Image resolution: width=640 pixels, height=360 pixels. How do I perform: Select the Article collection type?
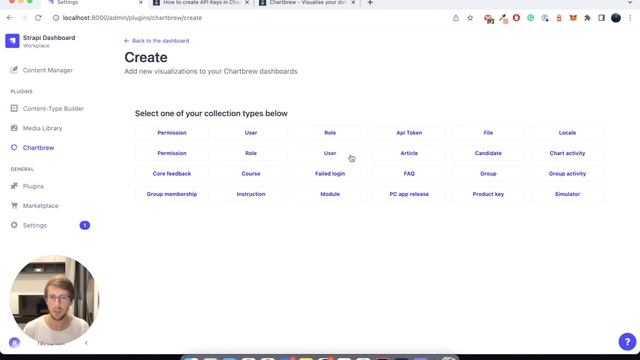pos(409,153)
